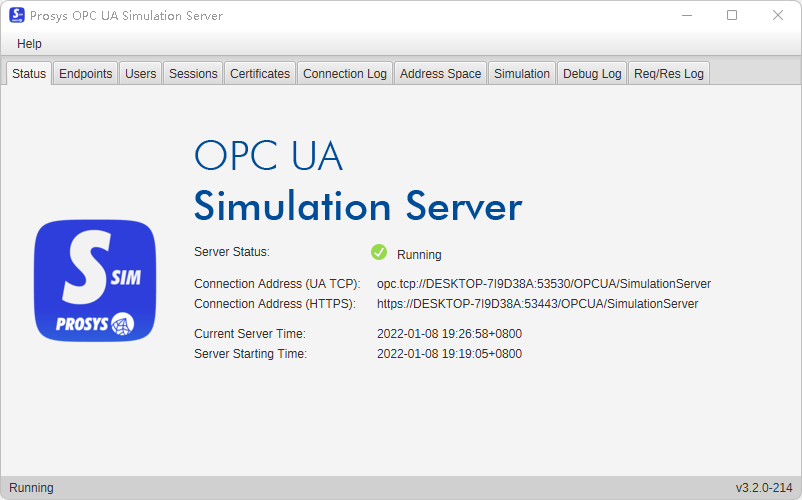Click the Current Server Time value
The width and height of the screenshot is (802, 500).
(449, 334)
